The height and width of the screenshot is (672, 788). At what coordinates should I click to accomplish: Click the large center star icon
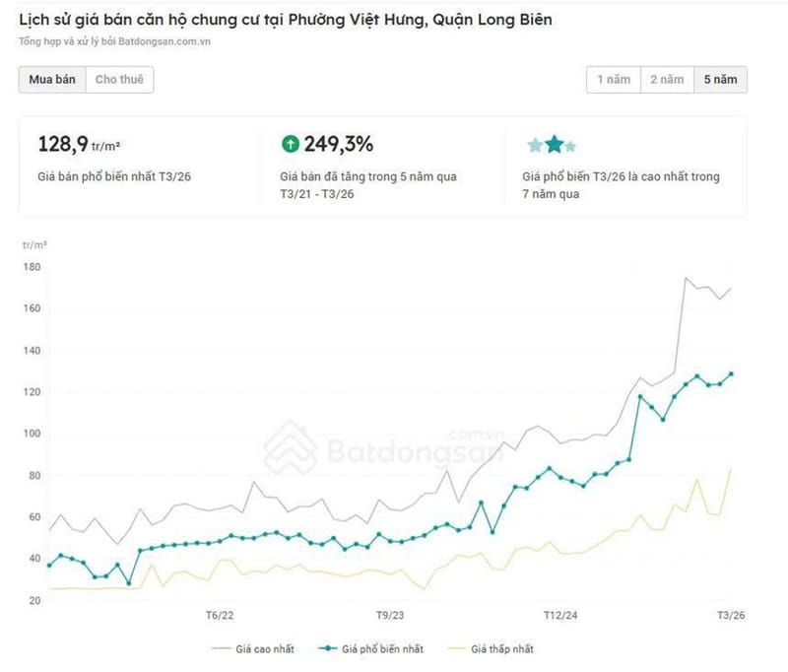tap(554, 146)
